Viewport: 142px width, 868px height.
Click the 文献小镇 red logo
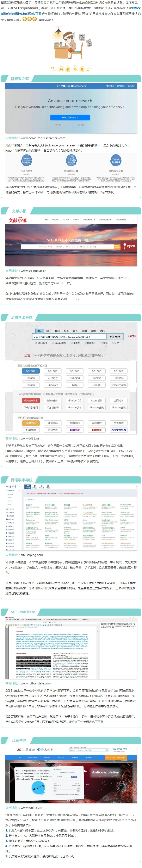pyautogui.click(x=17, y=220)
